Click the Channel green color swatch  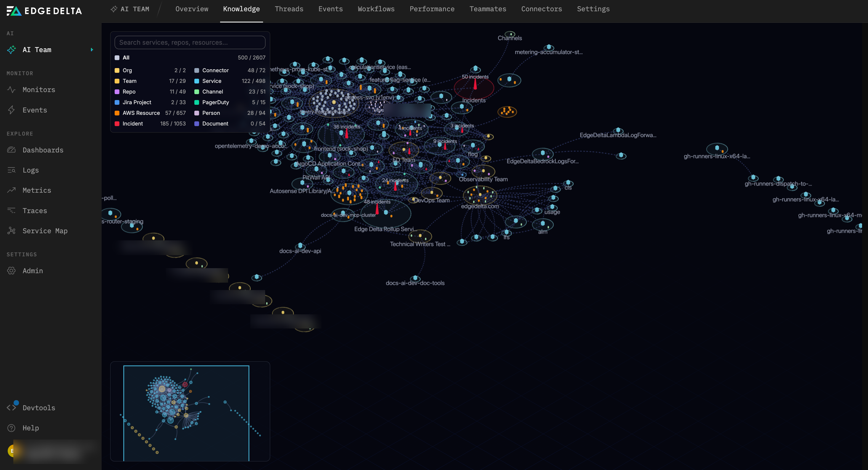197,91
